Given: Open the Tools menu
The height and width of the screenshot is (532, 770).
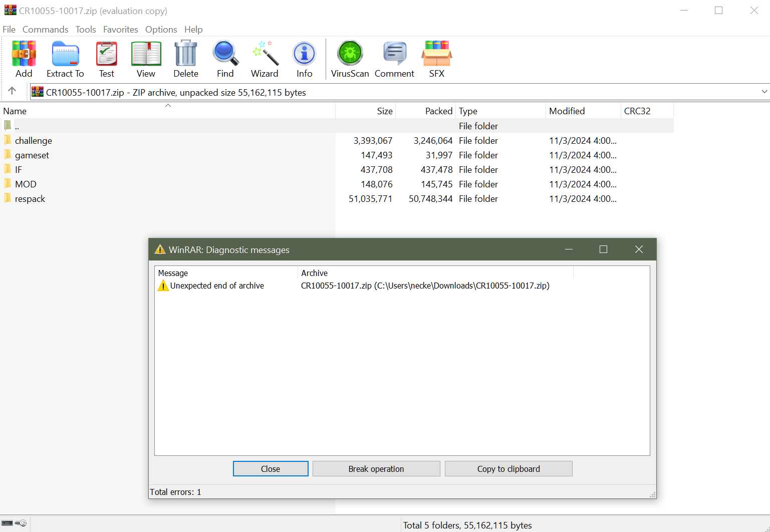Looking at the screenshot, I should pos(86,30).
